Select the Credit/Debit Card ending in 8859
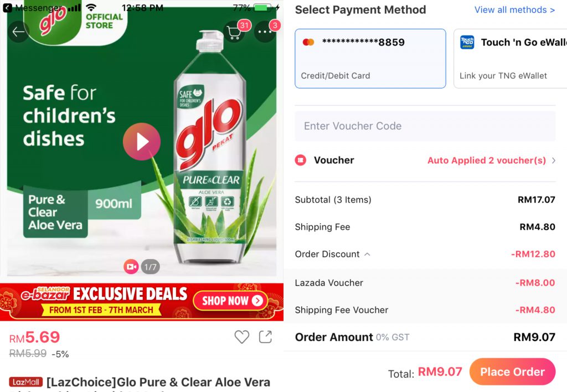The height and width of the screenshot is (392, 567). tap(370, 59)
